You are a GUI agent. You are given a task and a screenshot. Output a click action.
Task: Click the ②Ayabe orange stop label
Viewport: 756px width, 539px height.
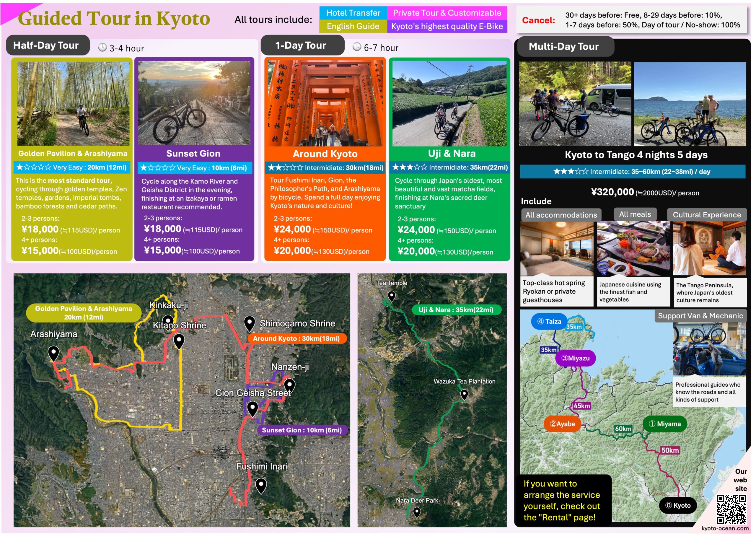point(562,424)
